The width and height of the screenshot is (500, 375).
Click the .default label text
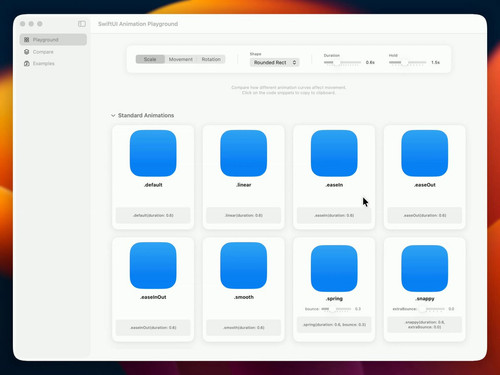click(x=153, y=185)
